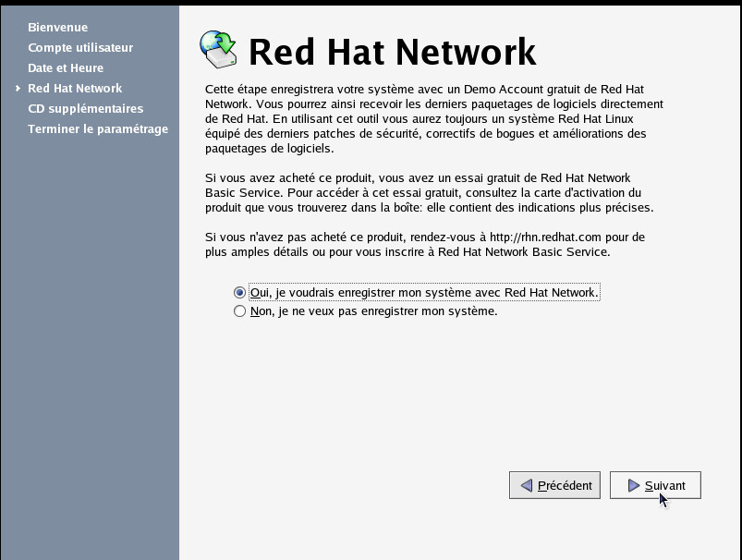Screen dimensions: 742x560
Task: Click the Précédent button
Action: [x=554, y=485]
